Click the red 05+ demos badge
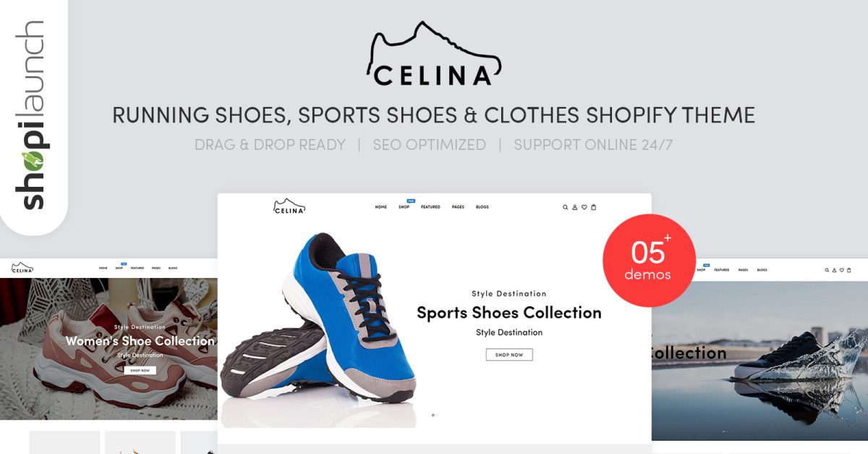 tap(649, 261)
